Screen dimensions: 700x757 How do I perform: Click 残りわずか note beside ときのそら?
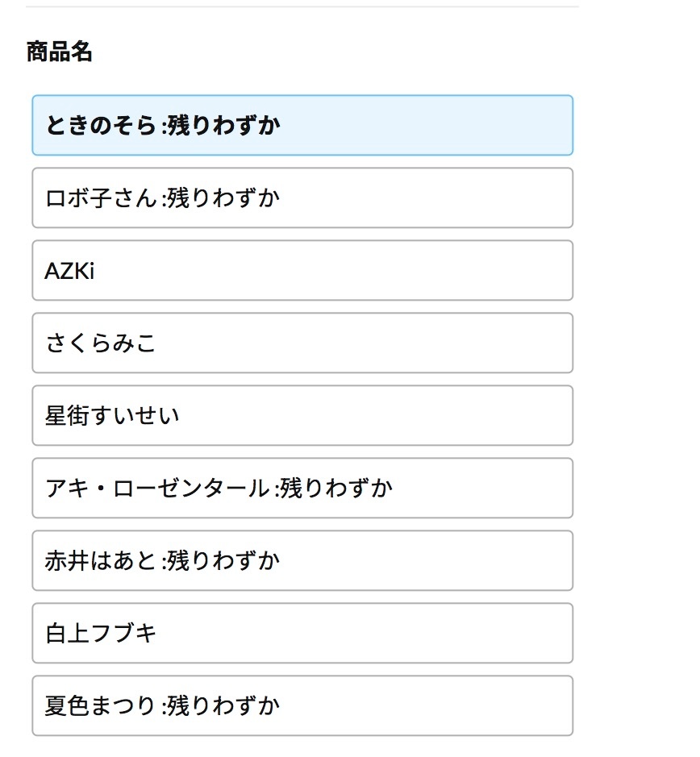[x=223, y=125]
